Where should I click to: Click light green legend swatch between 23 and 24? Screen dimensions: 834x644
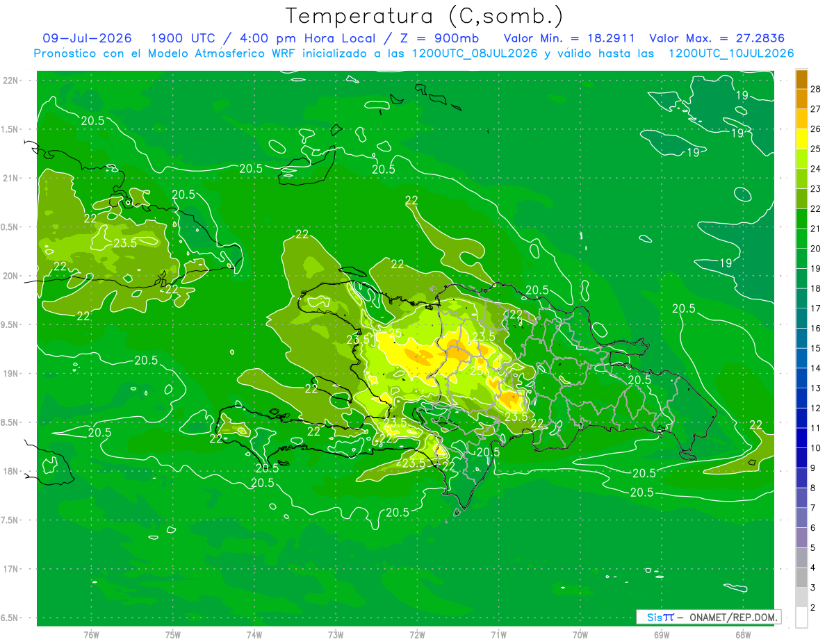[x=801, y=179]
